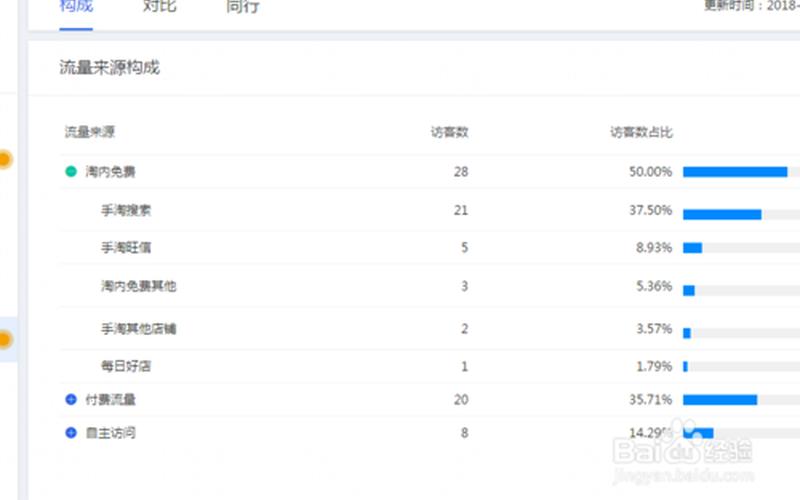Click the 付费流量 percentage bar
The height and width of the screenshot is (500, 800).
point(720,400)
